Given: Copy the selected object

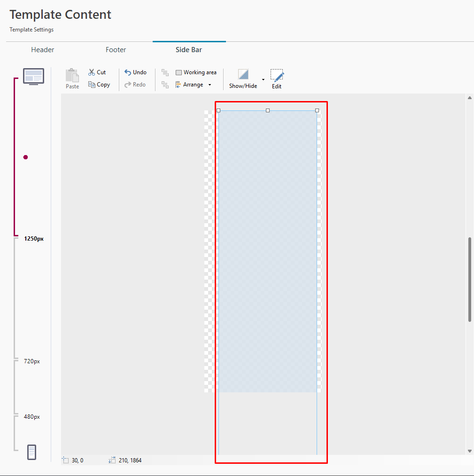Looking at the screenshot, I should (99, 85).
